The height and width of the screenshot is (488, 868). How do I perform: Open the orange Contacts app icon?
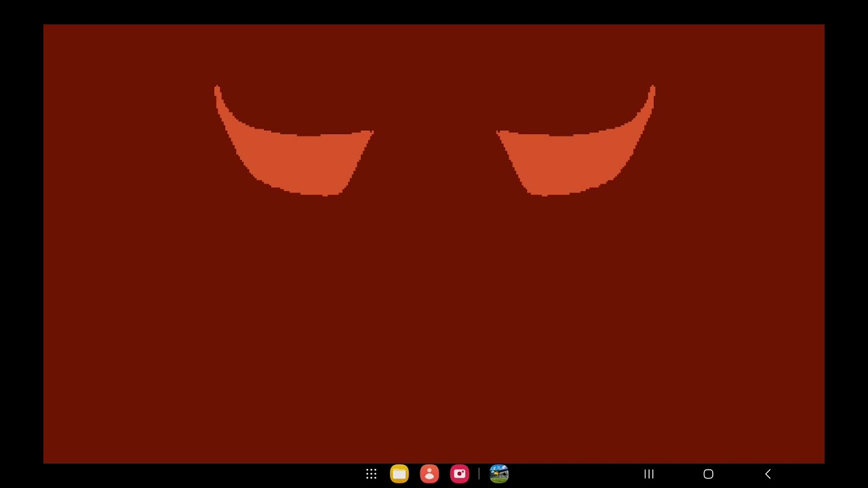click(429, 474)
